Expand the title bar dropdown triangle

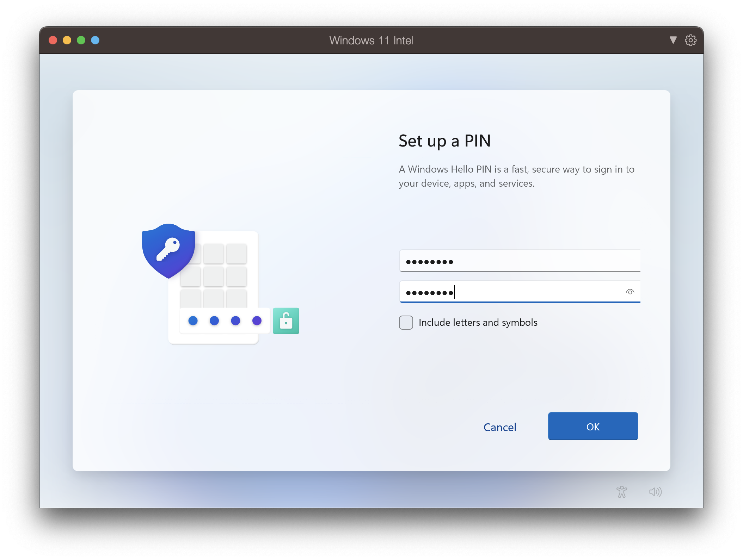click(673, 40)
